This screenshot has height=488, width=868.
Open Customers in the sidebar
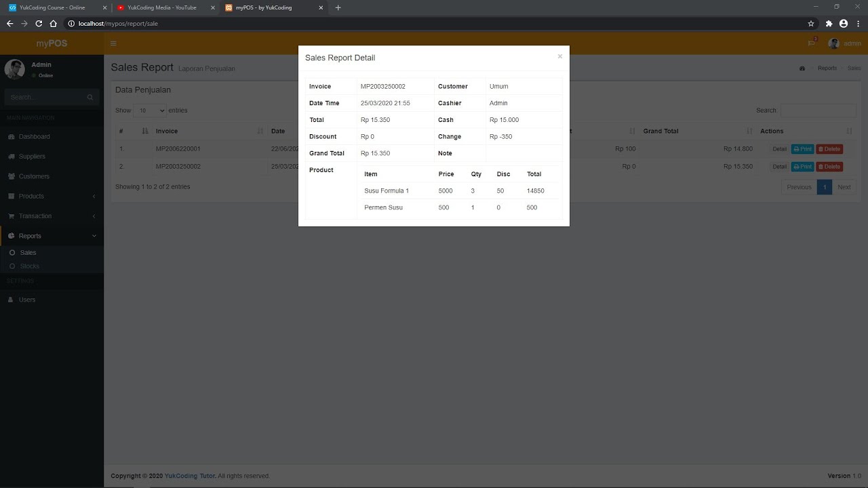(x=52, y=176)
